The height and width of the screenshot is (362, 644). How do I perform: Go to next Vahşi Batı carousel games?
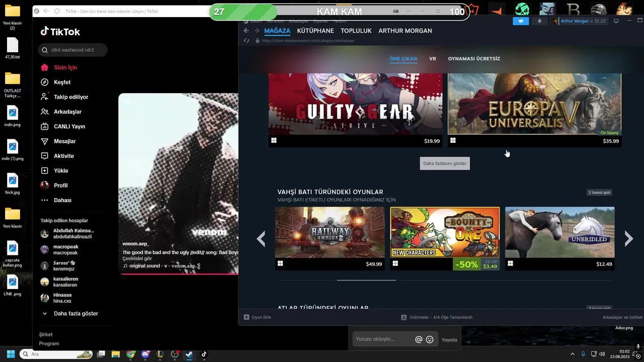pos(628,239)
